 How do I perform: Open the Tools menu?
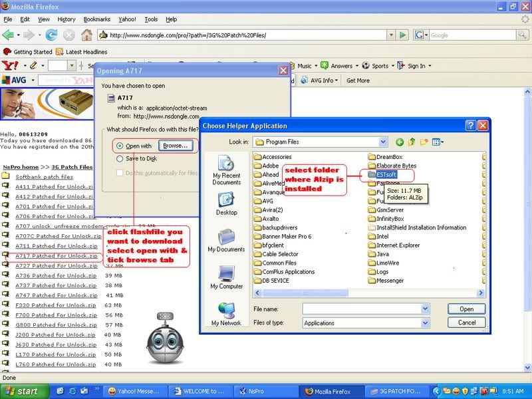151,19
